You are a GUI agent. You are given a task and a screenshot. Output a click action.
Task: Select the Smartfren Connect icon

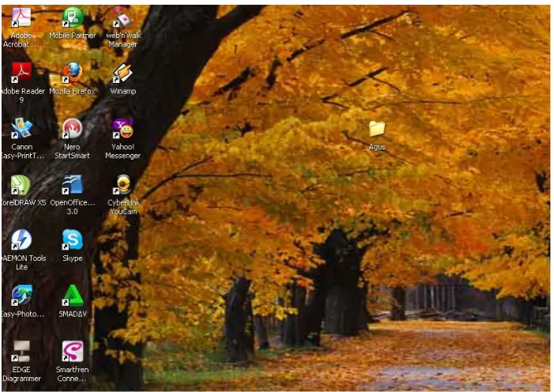[x=73, y=352]
